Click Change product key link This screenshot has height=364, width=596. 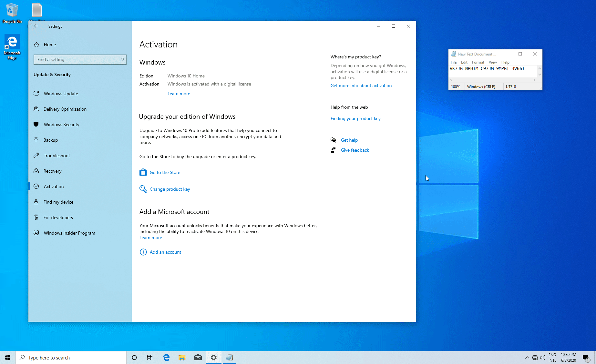click(x=170, y=189)
